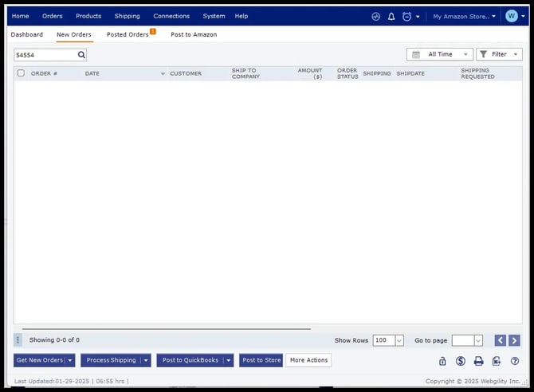
Task: Click the horizontal scrollbar under the grid
Action: click(166, 328)
